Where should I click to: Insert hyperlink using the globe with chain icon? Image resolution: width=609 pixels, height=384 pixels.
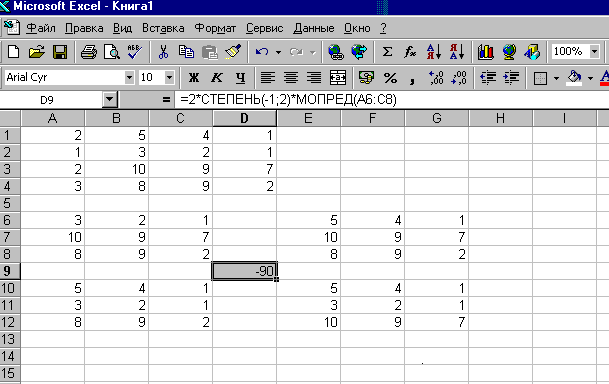(336, 52)
